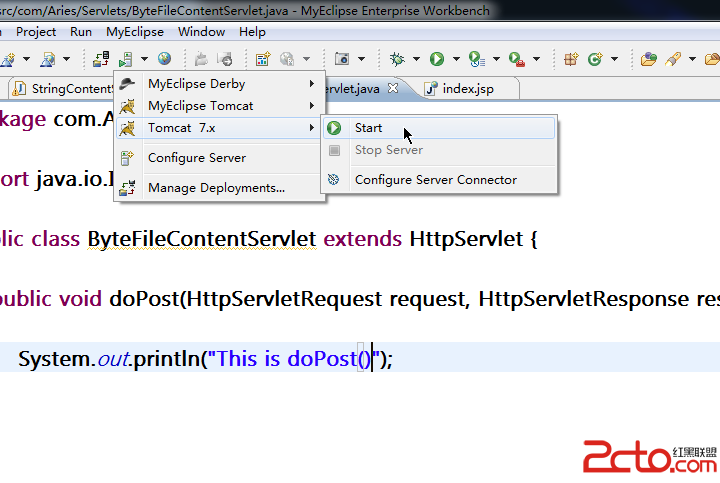Click the Configure Server Connector gear icon
Screen dimensions: 720x483
coord(334,180)
